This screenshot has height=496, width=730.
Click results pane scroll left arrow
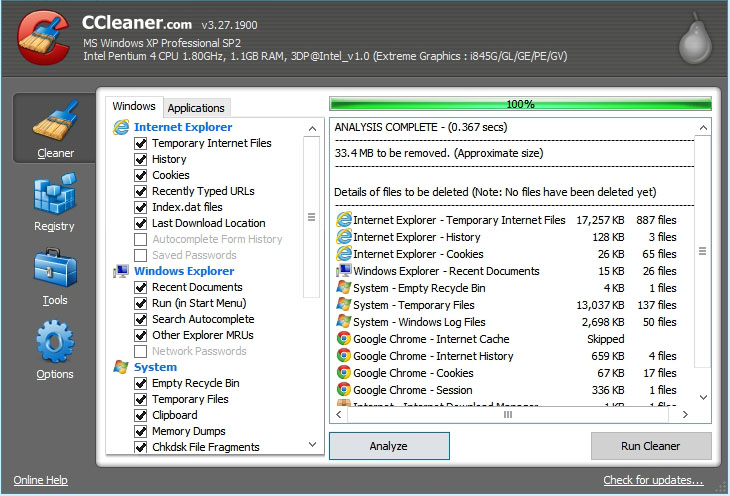(x=339, y=414)
